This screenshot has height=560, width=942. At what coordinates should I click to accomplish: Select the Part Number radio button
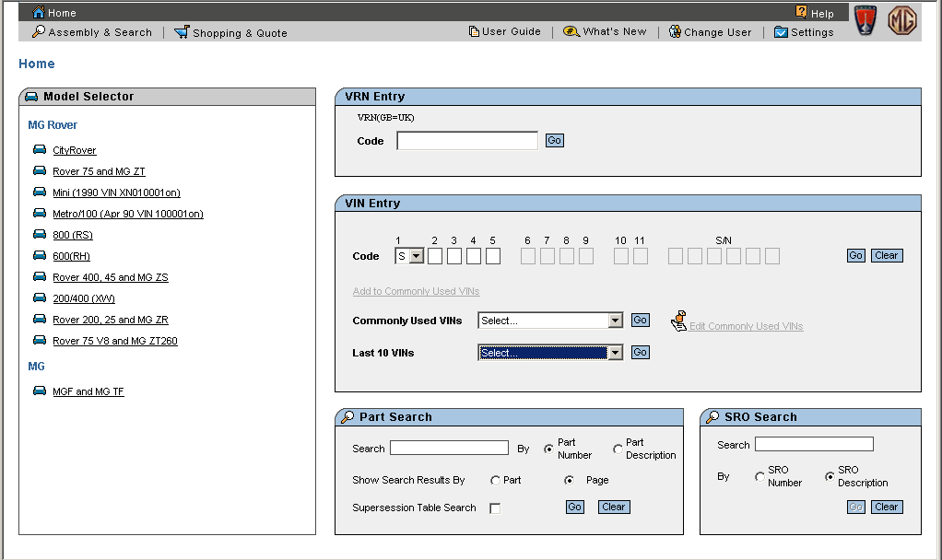point(548,449)
